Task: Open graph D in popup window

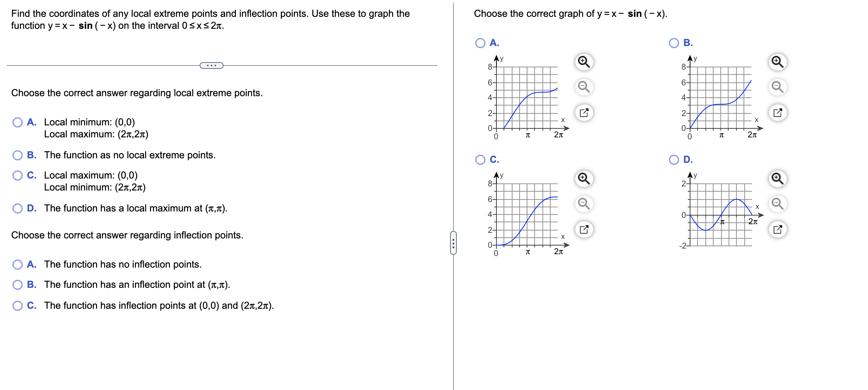Action: coord(778,229)
